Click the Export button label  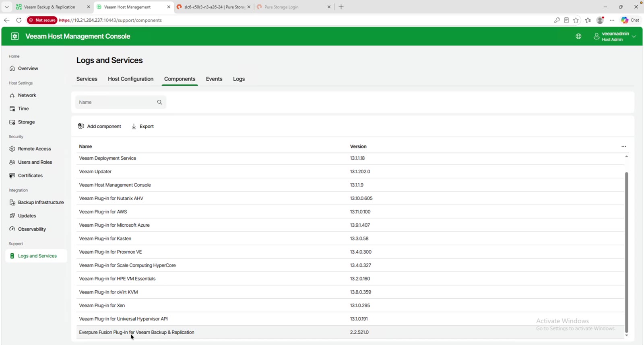[147, 126]
